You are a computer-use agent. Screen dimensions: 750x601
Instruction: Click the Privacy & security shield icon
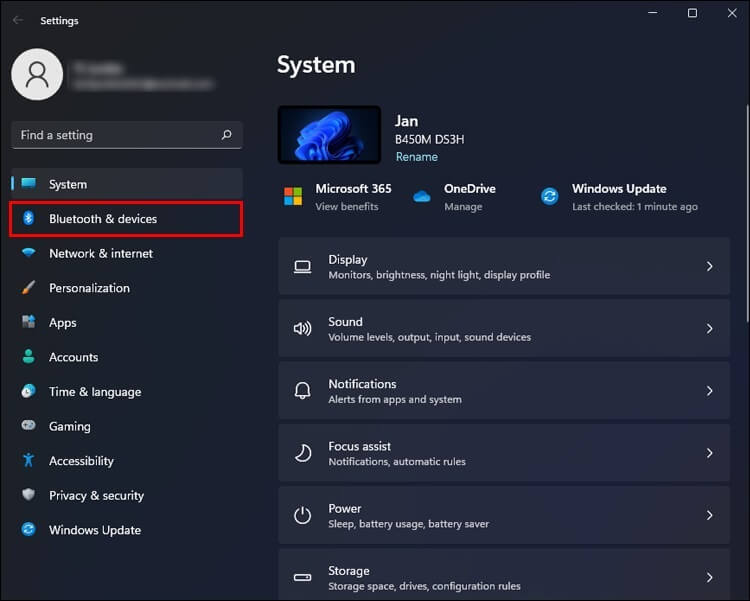(x=29, y=495)
